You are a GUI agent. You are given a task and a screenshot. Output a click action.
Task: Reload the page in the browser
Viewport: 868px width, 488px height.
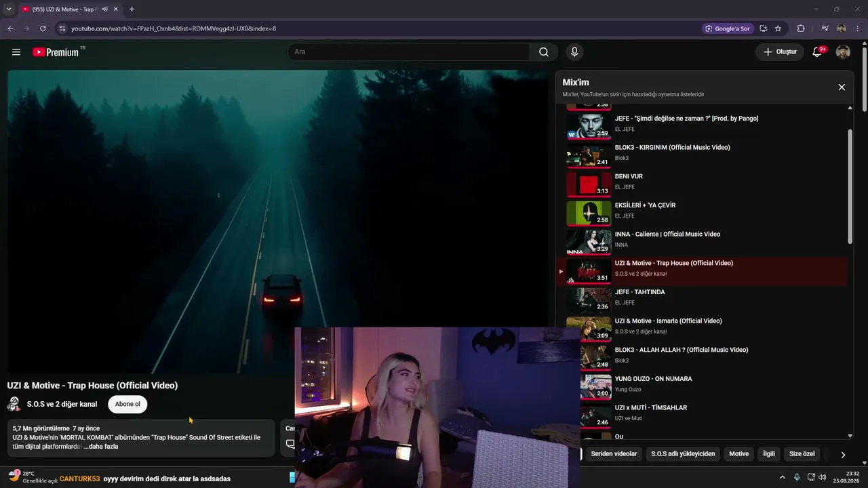coord(43,28)
